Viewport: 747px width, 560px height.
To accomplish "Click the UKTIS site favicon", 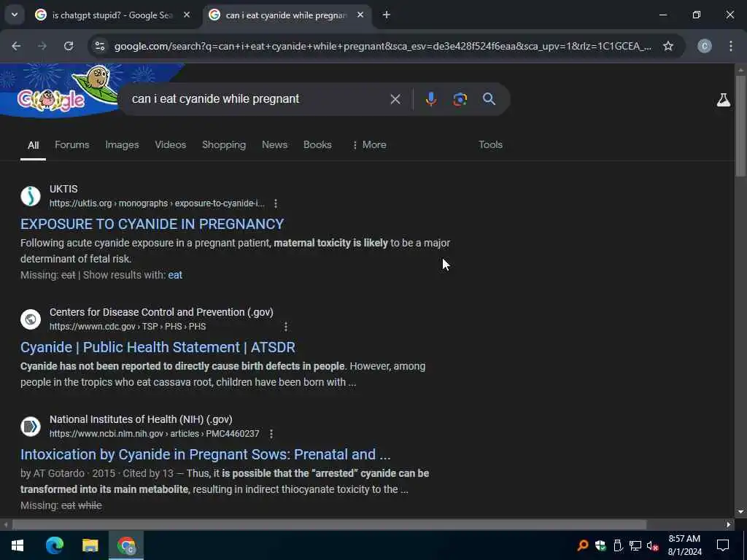I will (x=31, y=196).
